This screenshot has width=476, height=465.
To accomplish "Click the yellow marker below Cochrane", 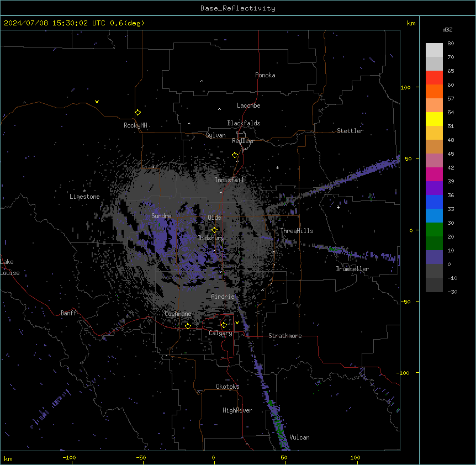I will pos(188,326).
